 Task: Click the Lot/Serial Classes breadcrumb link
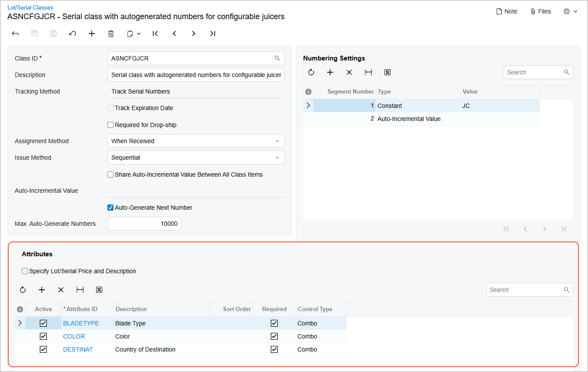click(x=30, y=7)
